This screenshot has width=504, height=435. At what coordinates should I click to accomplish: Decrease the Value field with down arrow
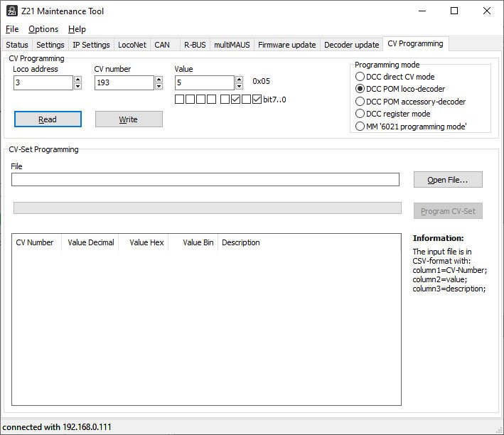point(239,86)
